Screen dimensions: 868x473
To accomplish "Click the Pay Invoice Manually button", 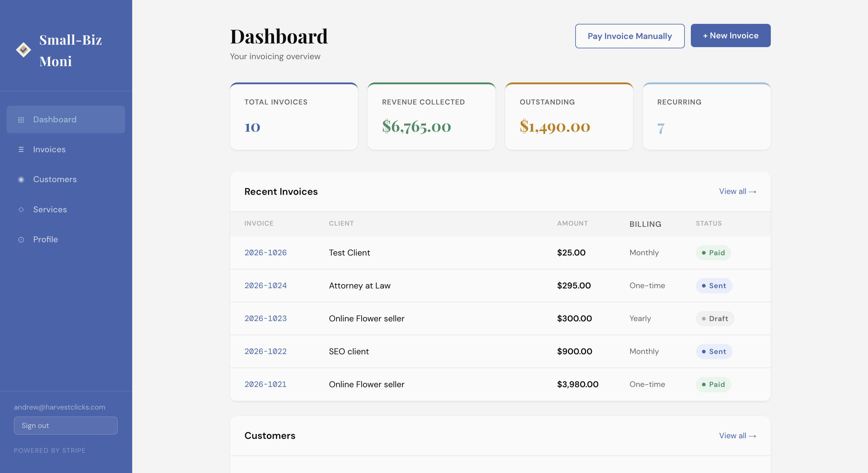I will point(630,36).
